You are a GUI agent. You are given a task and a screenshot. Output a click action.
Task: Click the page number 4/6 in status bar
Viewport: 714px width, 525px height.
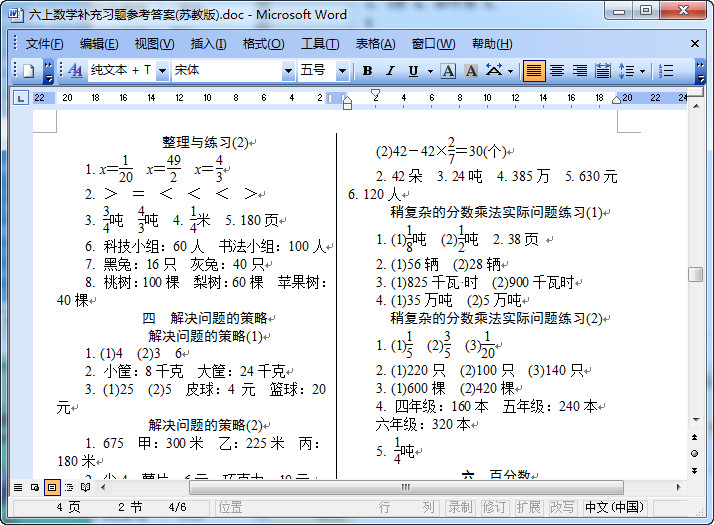177,507
